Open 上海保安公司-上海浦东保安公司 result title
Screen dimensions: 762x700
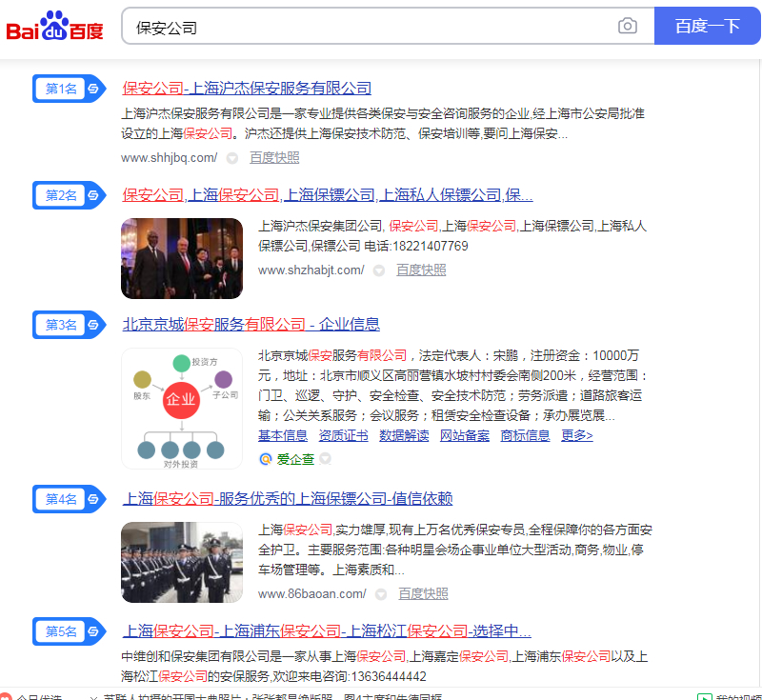pyautogui.click(x=327, y=631)
